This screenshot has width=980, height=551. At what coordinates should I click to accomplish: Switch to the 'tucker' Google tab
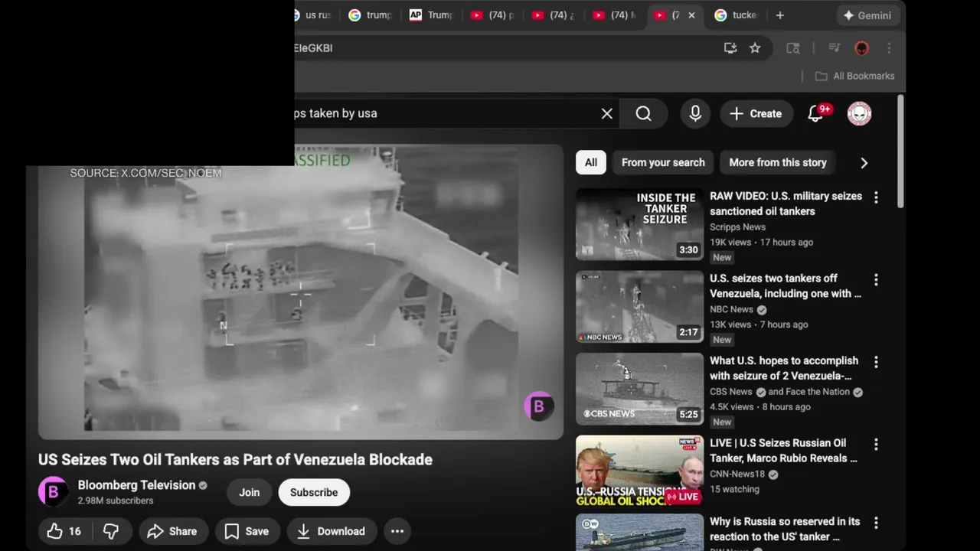click(736, 15)
